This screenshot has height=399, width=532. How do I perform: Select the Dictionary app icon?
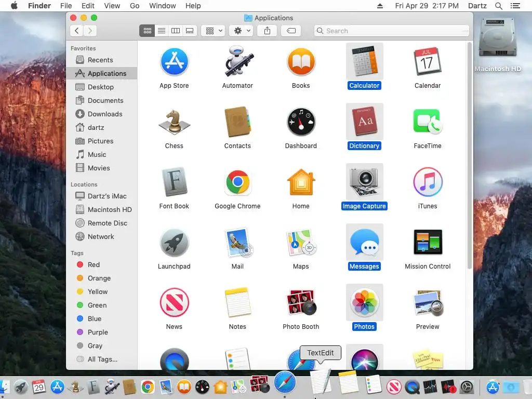(364, 122)
